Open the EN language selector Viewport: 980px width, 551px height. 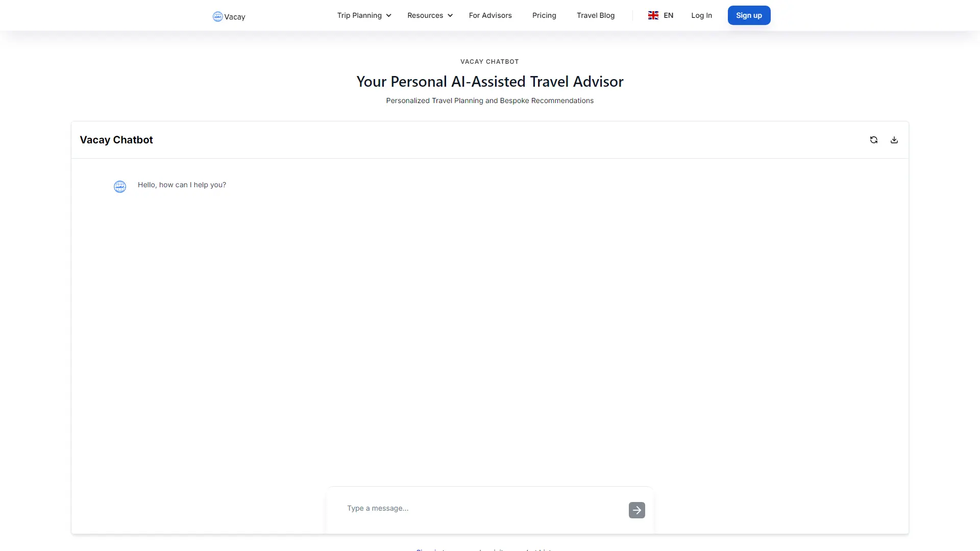click(x=668, y=15)
